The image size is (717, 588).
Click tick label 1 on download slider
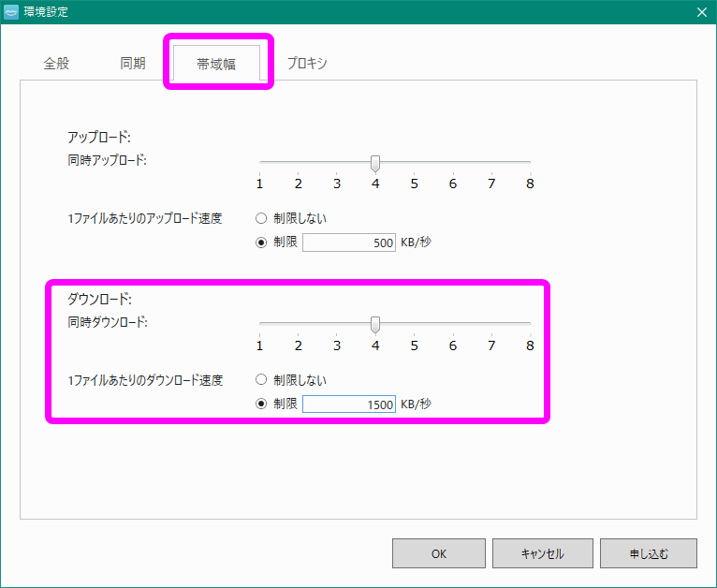(259, 345)
